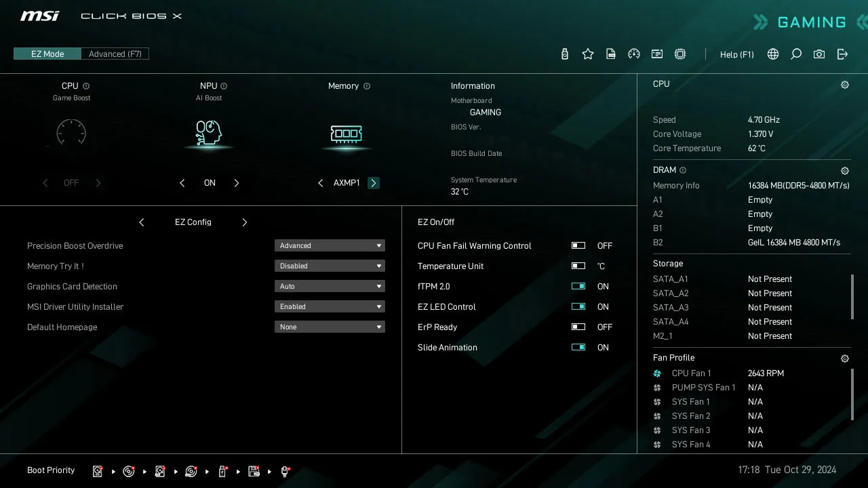This screenshot has height=488, width=868.
Task: Open search with the magnifier icon
Action: tap(796, 54)
